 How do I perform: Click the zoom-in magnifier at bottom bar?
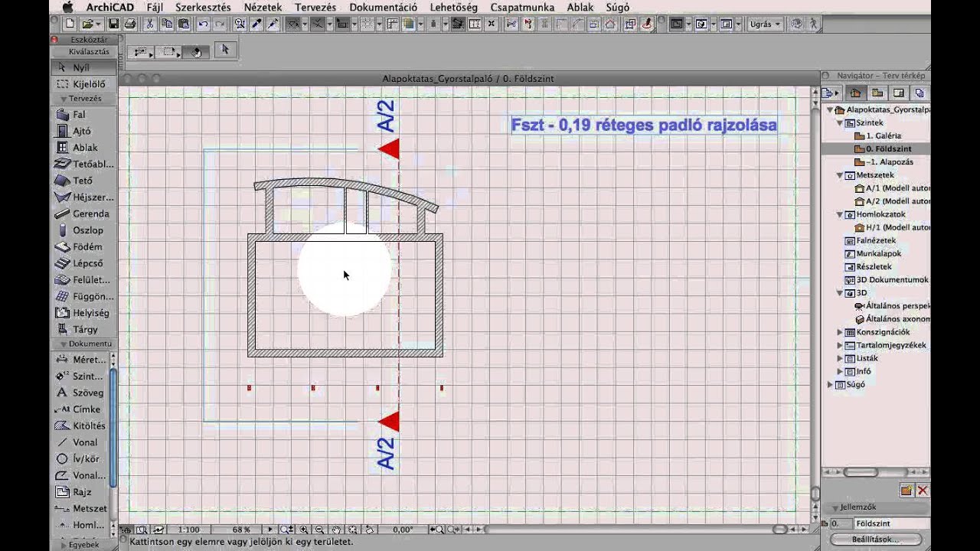[x=304, y=530]
